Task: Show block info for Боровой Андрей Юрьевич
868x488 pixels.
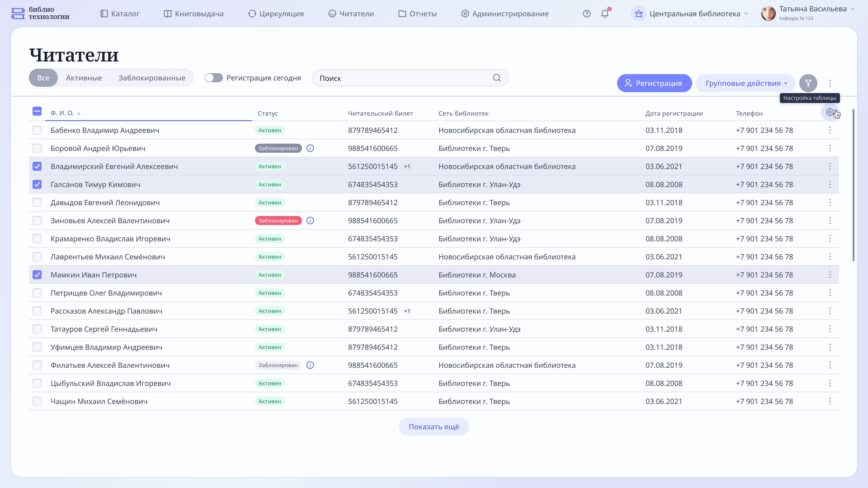Action: click(310, 148)
